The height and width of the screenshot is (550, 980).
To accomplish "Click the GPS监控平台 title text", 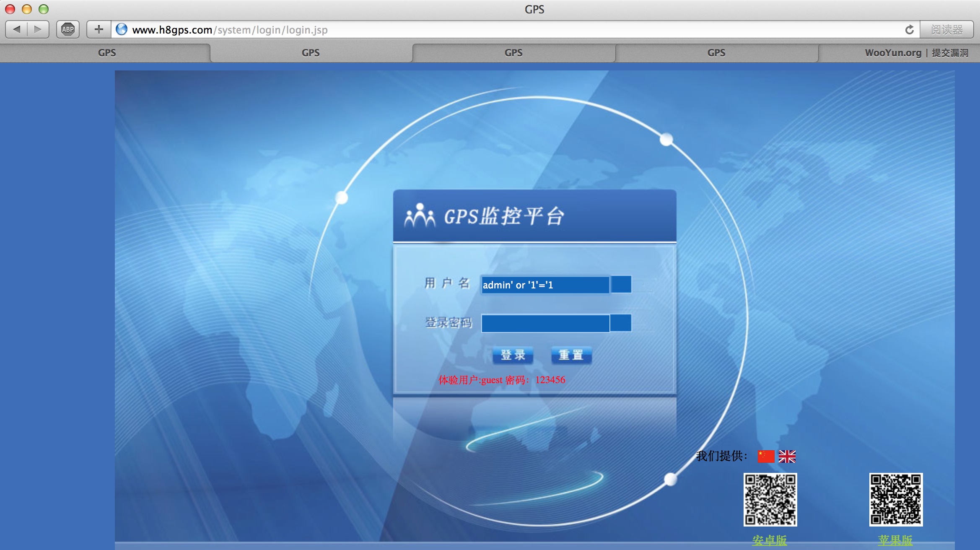I will (x=504, y=216).
